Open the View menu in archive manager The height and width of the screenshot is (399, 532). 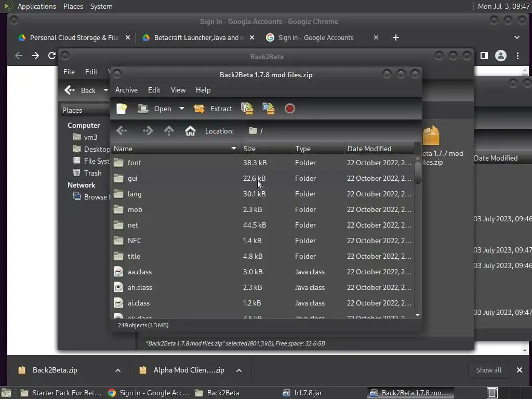coord(178,90)
